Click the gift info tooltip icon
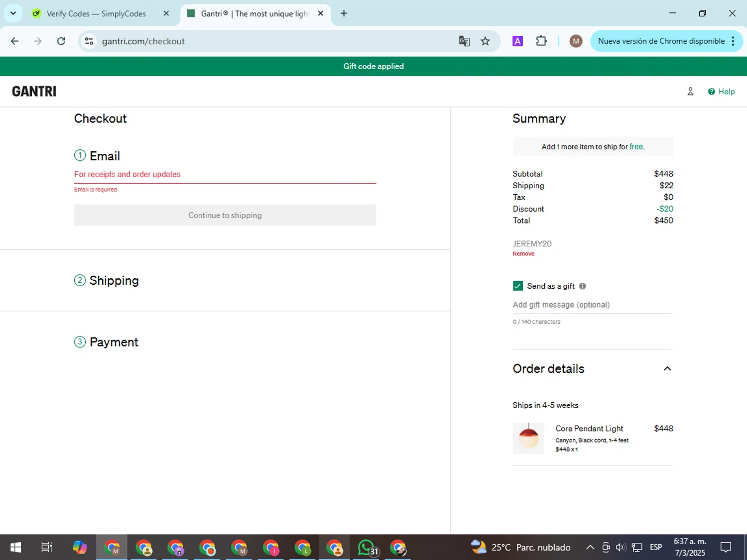747x560 pixels. point(583,286)
